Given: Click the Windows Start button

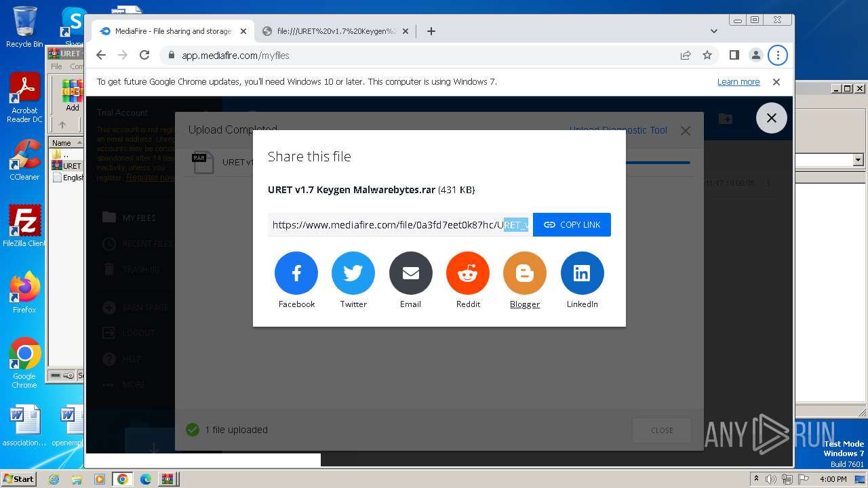Looking at the screenshot, I should (x=19, y=479).
